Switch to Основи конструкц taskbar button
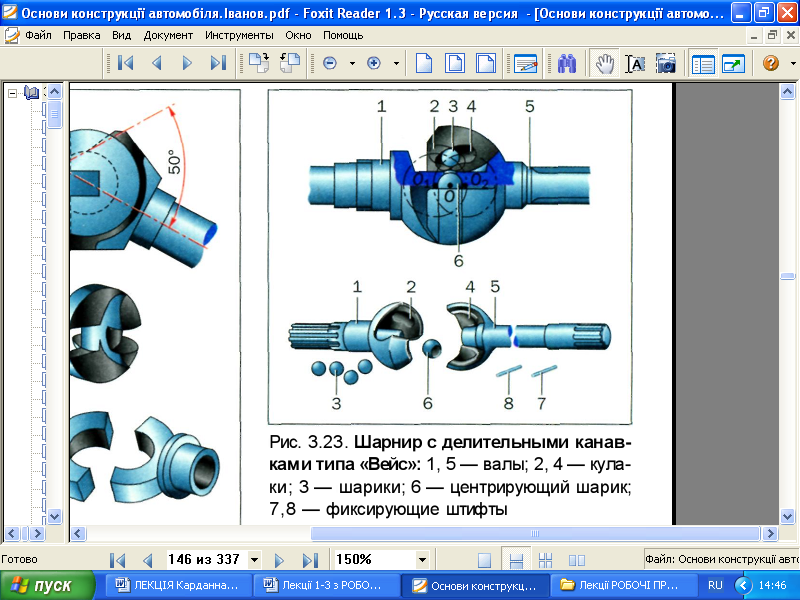Screen dimensions: 800x600 pyautogui.click(x=476, y=585)
